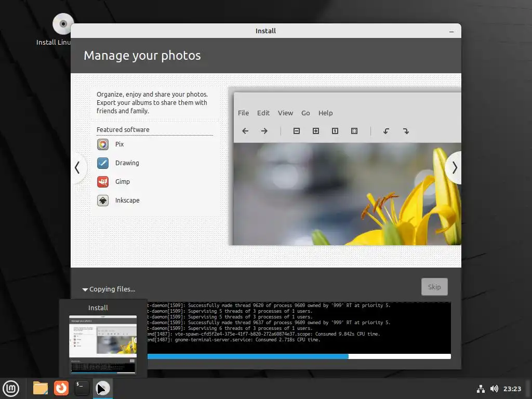Click the Inkscape label text
This screenshot has height=399, width=532.
pos(127,200)
